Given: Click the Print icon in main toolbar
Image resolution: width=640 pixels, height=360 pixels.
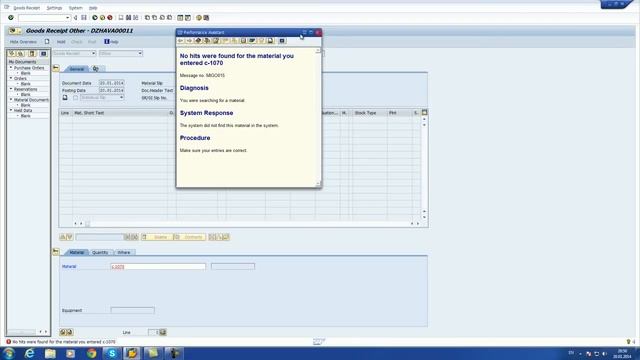Looking at the screenshot, I should pyautogui.click(x=121, y=18).
